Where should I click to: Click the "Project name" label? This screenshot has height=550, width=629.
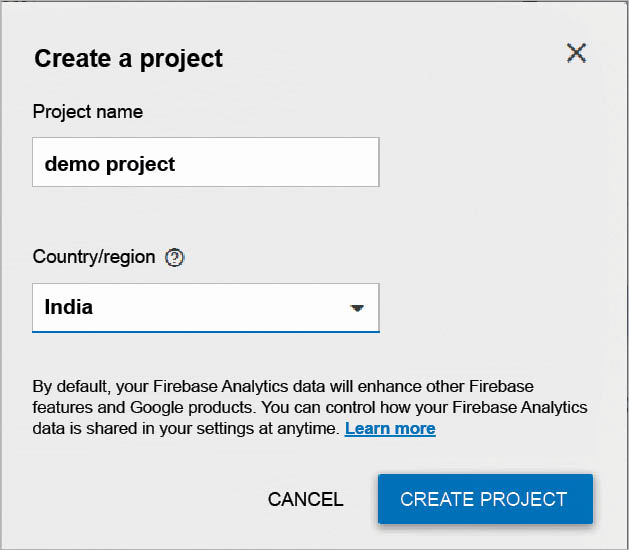click(x=88, y=112)
